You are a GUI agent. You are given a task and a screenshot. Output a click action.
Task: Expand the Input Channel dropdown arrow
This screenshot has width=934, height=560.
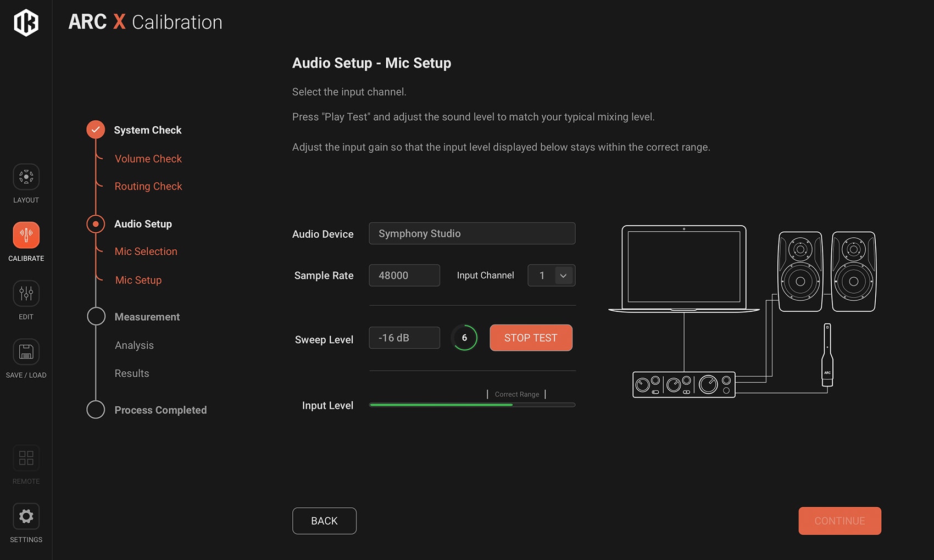click(x=563, y=276)
